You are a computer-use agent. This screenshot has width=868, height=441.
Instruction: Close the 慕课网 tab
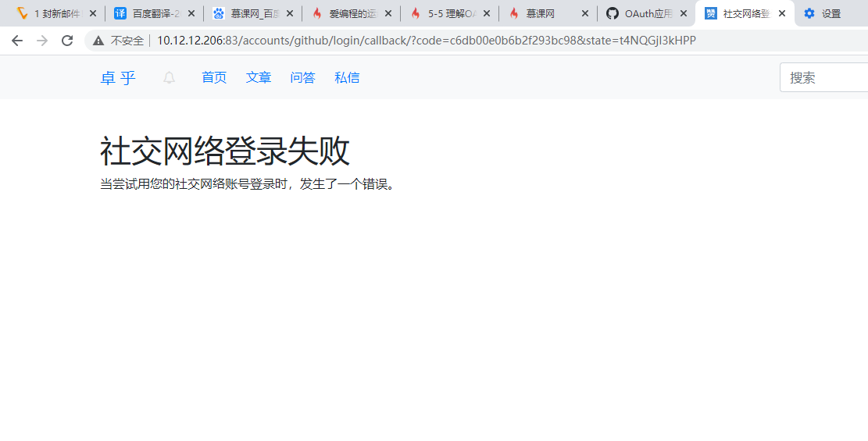click(x=585, y=13)
